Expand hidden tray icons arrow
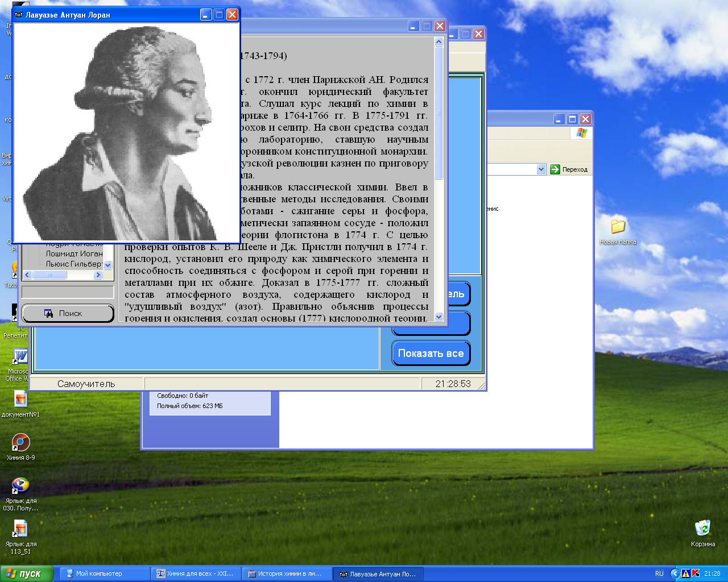The width and height of the screenshot is (728, 582). [675, 574]
